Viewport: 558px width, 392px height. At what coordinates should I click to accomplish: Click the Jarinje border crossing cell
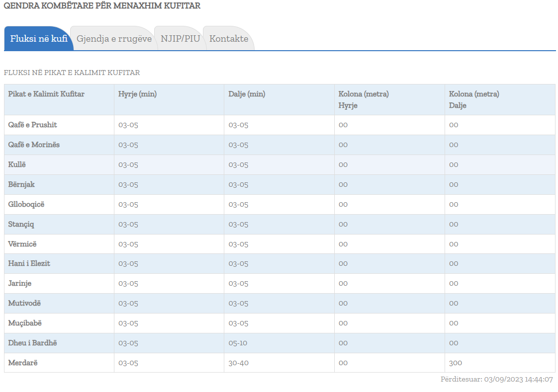(x=20, y=283)
